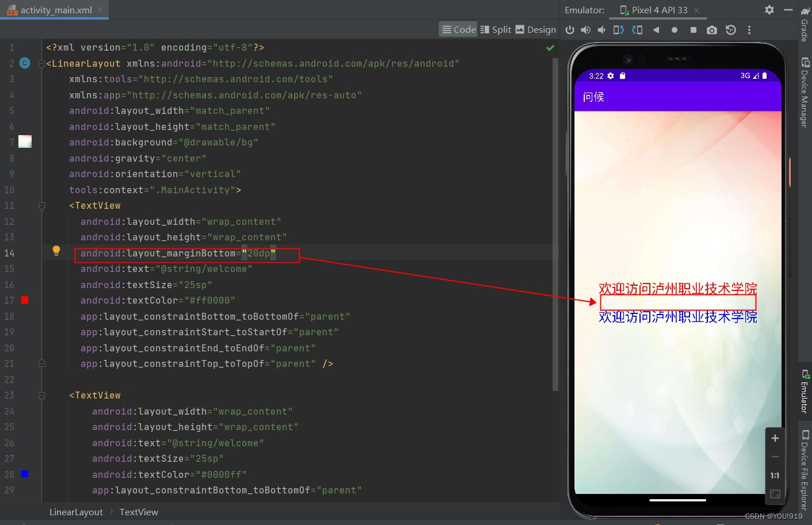Click the emulator Home circle button
This screenshot has width=812, height=525.
(675, 30)
